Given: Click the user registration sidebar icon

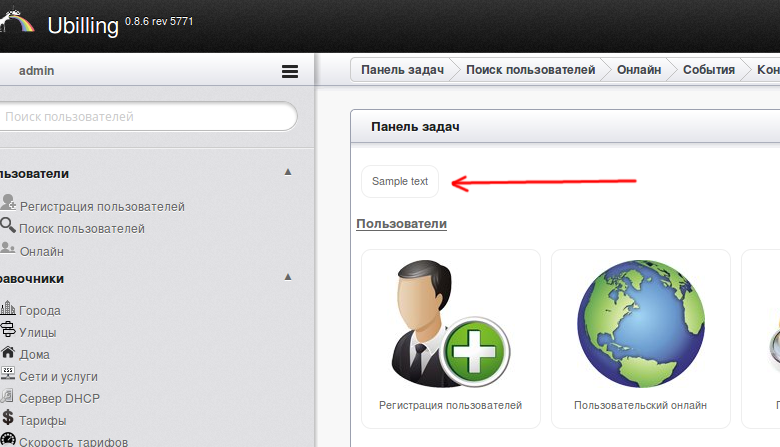Looking at the screenshot, I should [x=8, y=204].
